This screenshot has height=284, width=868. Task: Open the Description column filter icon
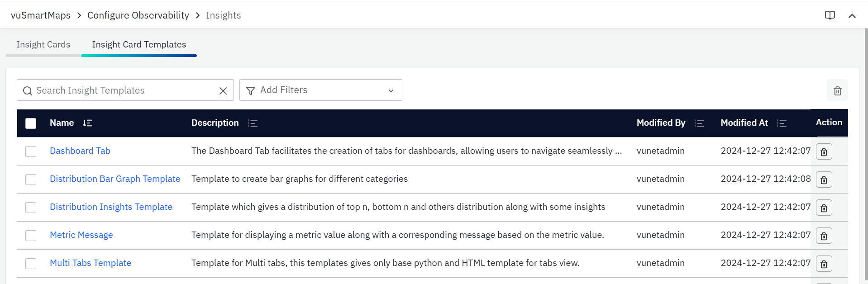pos(253,123)
